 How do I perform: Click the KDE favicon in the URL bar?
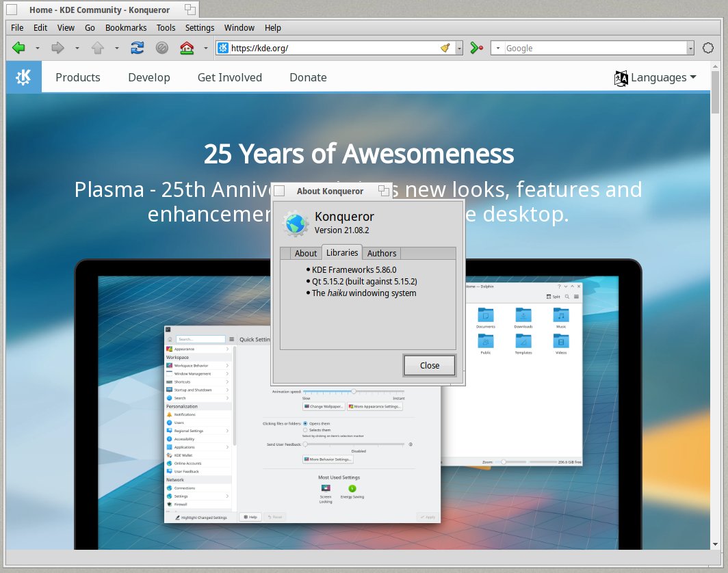tap(223, 48)
